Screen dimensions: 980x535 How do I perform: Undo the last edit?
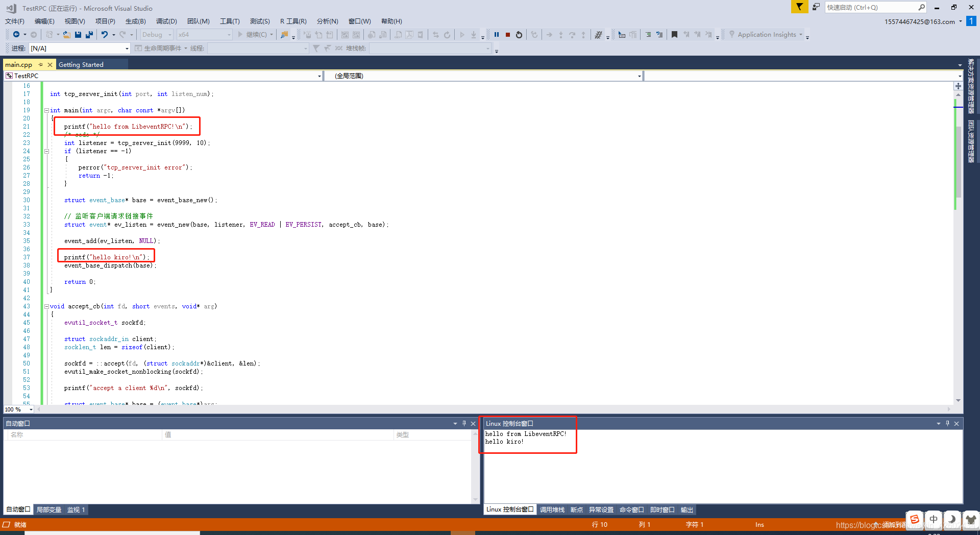click(x=105, y=35)
